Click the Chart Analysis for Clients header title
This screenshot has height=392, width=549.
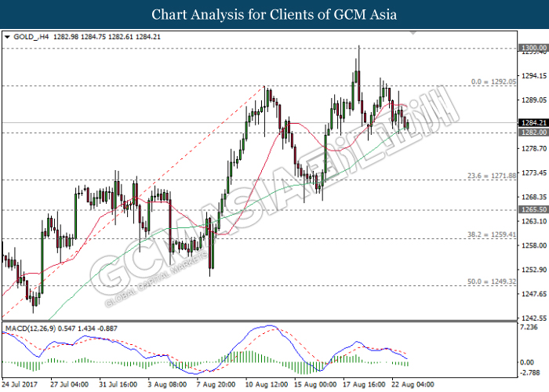(274, 14)
